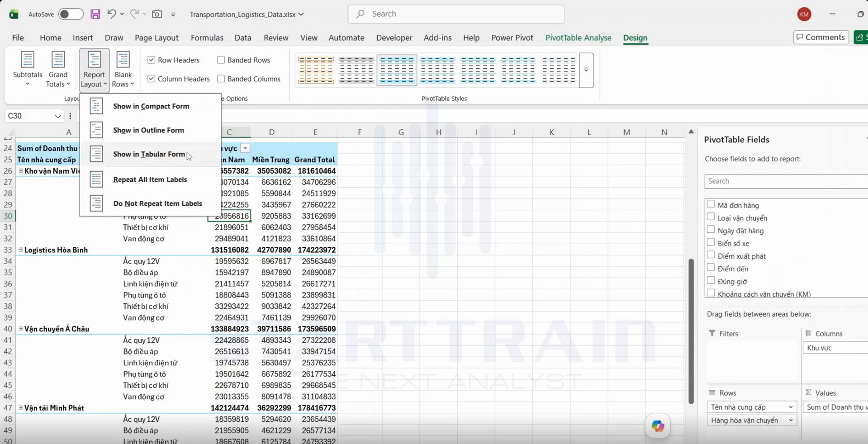Click the PivotTable Fields search box

tap(786, 181)
